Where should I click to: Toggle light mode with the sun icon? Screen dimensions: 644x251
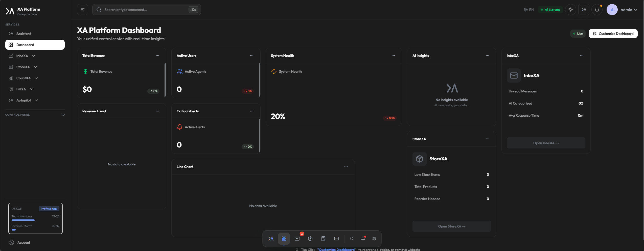tap(570, 9)
